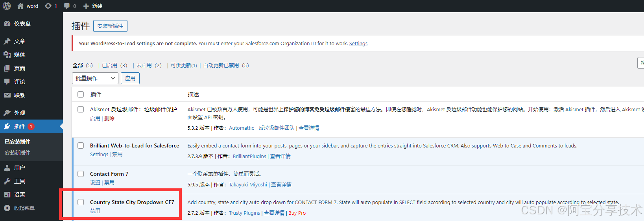Open Automattic author link for Akismet
Image resolution: width=644 pixels, height=221 pixels.
click(262, 128)
